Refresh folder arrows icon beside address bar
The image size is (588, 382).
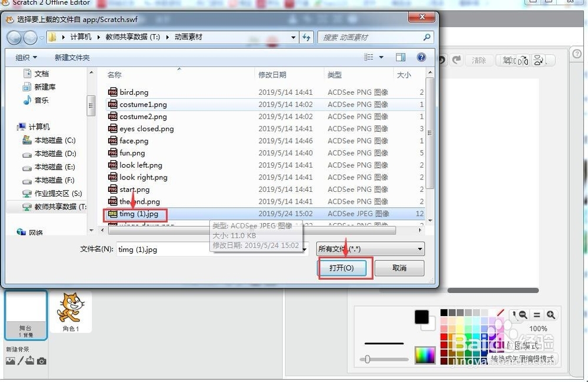[x=306, y=37]
